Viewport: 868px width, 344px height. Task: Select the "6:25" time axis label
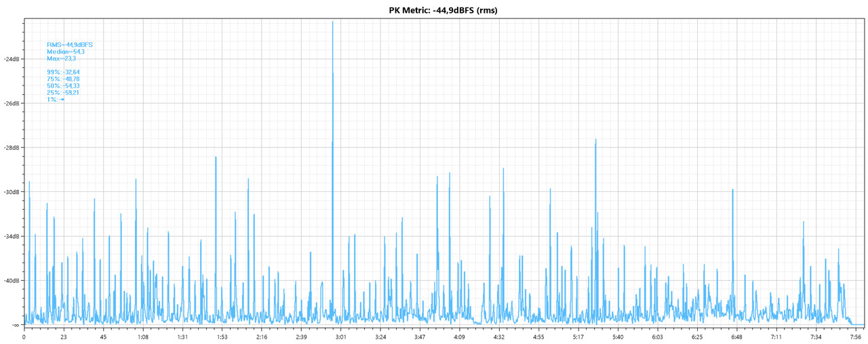697,337
